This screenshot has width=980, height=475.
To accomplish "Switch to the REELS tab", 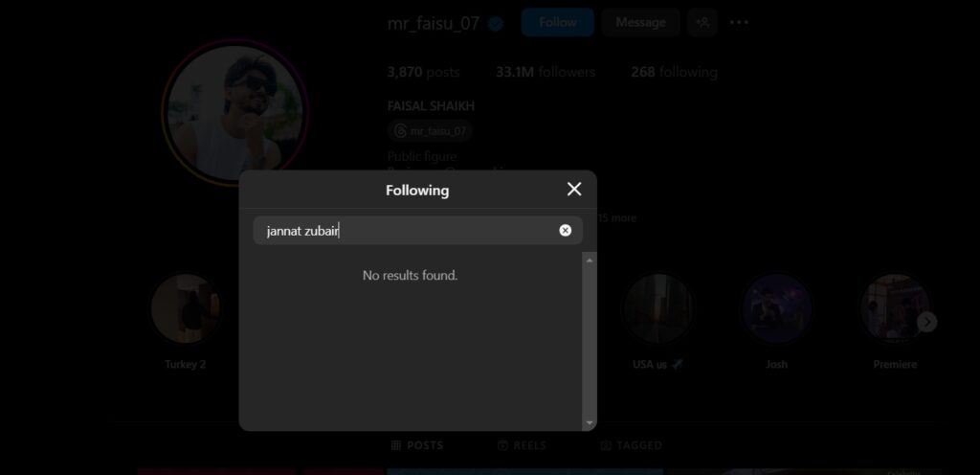I will coord(522,445).
